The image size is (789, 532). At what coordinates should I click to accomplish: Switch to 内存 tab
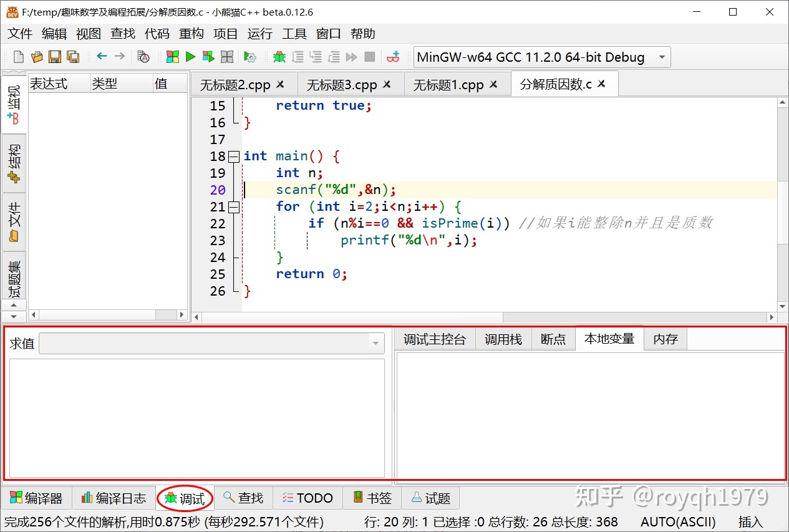click(666, 339)
